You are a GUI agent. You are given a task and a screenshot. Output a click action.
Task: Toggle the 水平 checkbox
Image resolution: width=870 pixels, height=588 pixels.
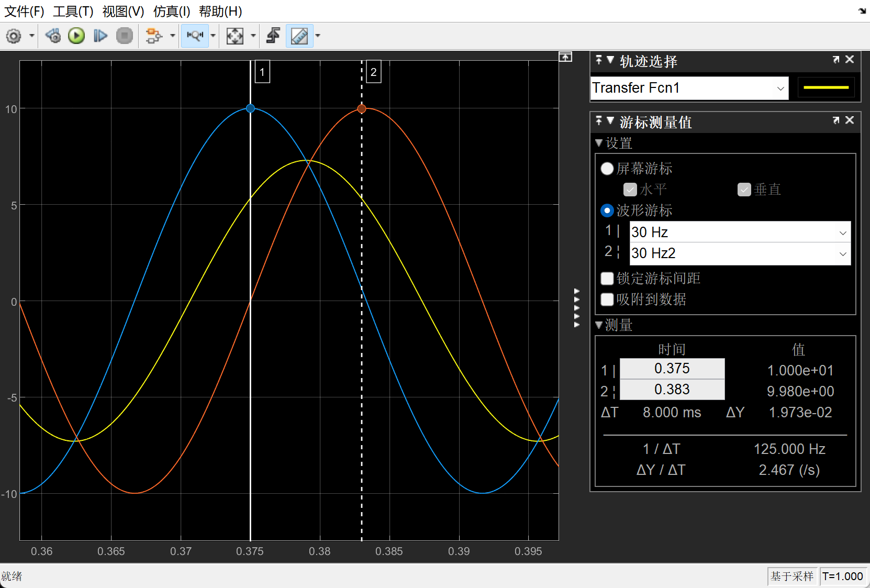tap(630, 190)
